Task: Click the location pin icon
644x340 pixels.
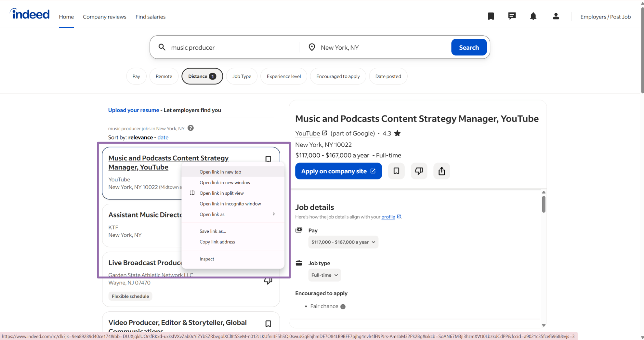Action: point(312,47)
